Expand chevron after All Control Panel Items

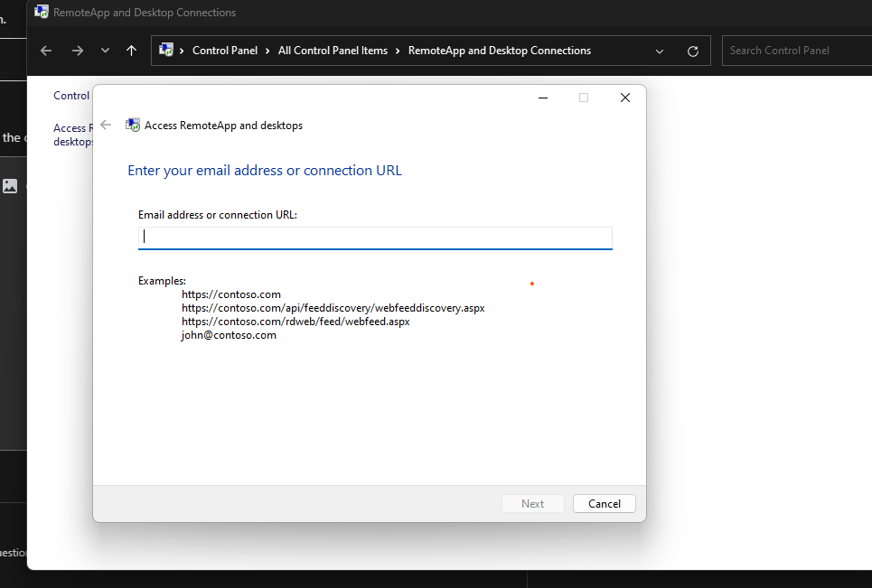click(x=398, y=51)
